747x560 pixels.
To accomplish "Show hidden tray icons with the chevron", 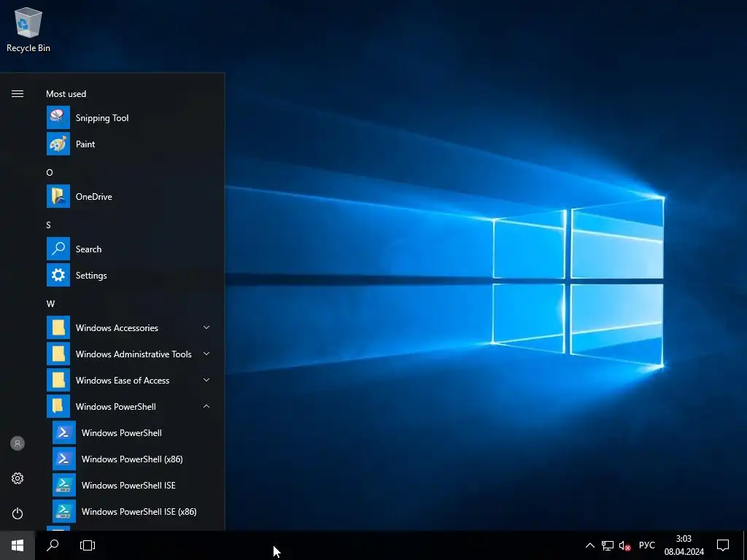I will [589, 545].
